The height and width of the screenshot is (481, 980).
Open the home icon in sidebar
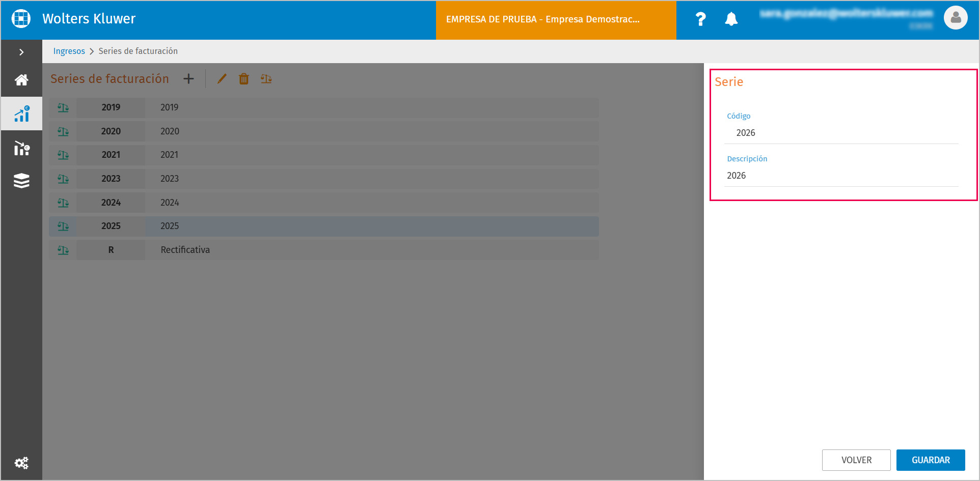pos(21,80)
